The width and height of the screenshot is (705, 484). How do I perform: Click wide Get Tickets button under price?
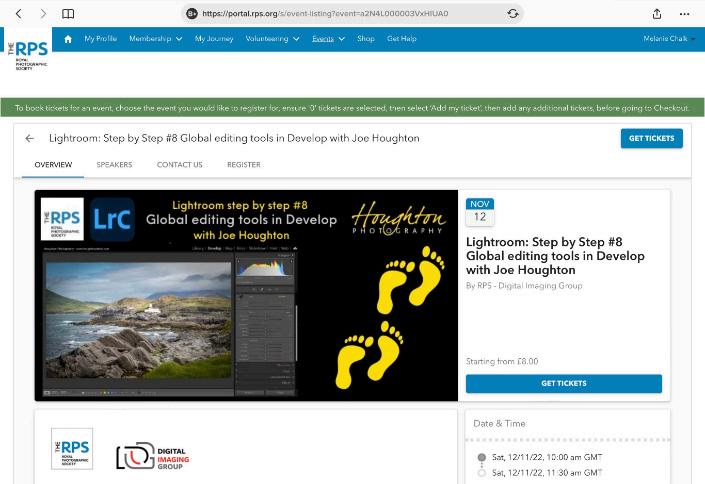pos(564,384)
